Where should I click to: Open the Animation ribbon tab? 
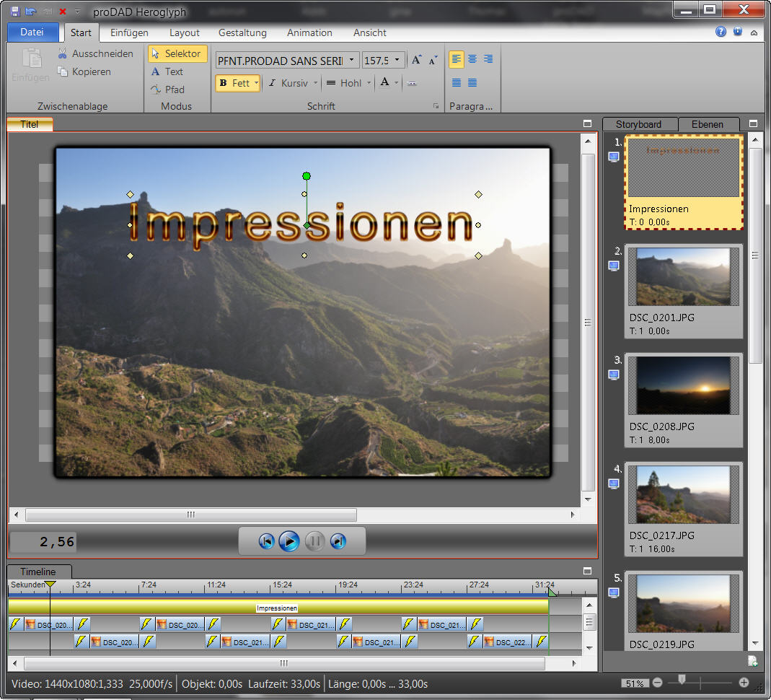[x=309, y=32]
